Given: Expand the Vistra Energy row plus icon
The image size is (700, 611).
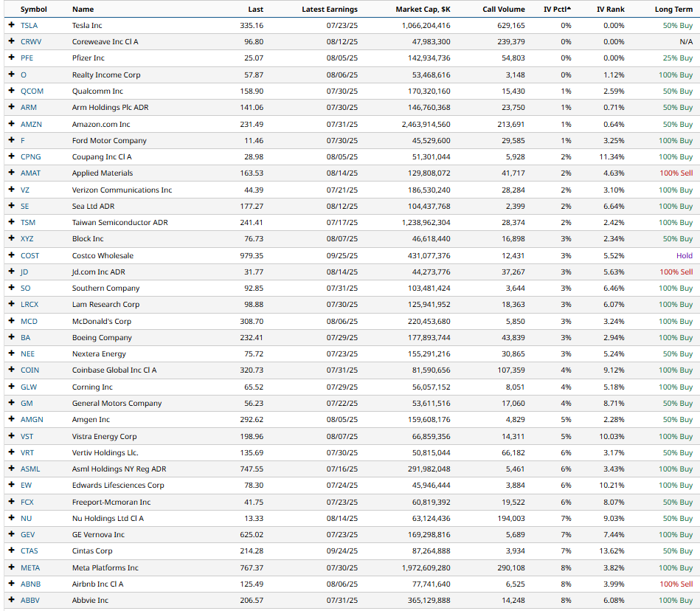Looking at the screenshot, I should [x=12, y=436].
